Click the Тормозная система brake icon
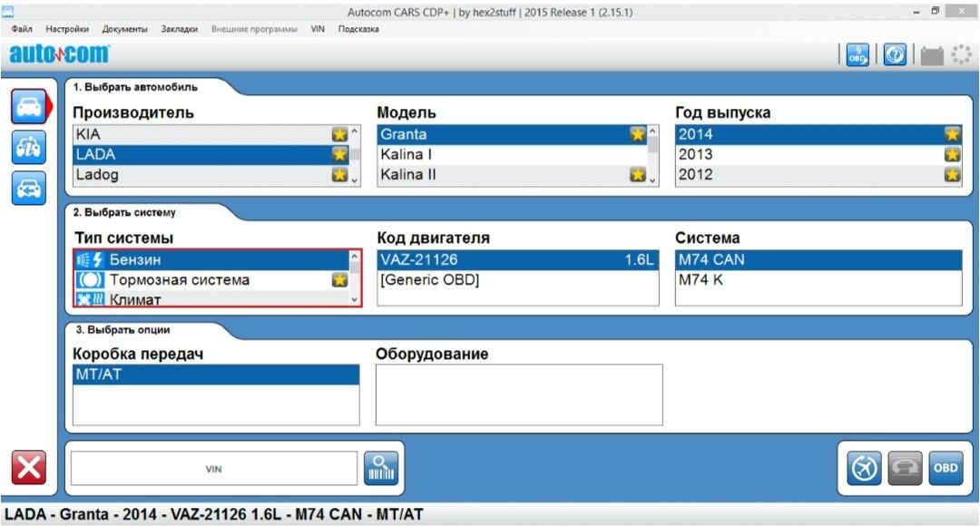The height and width of the screenshot is (526, 980). coord(90,280)
